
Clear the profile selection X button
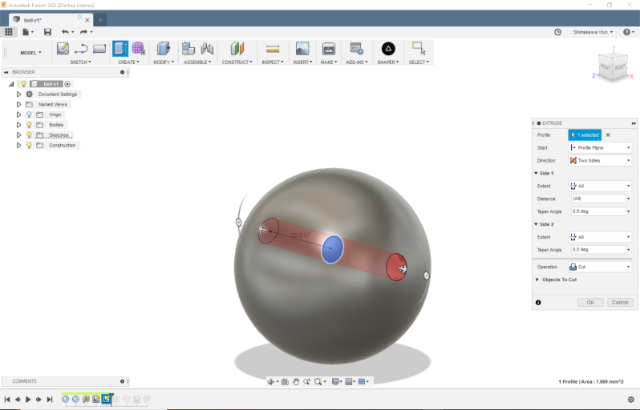click(x=608, y=135)
